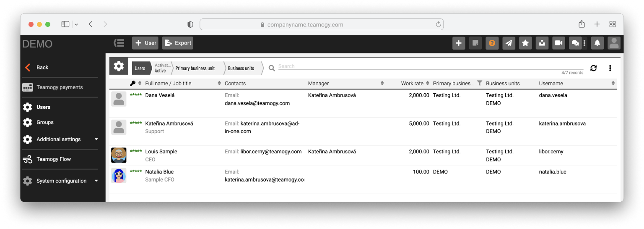Image resolution: width=644 pixels, height=229 pixels.
Task: Click the gear settings icon beside Users filter
Action: pyautogui.click(x=119, y=66)
